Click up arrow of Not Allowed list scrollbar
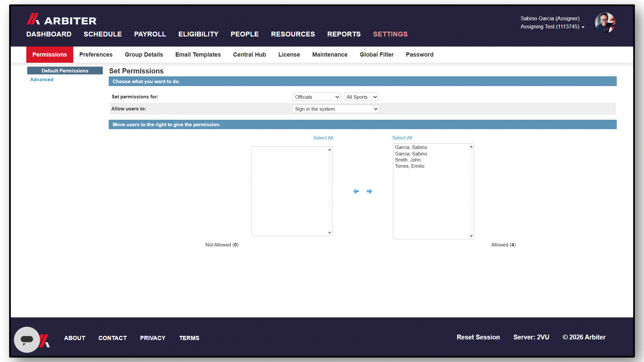This screenshot has height=362, width=644. click(330, 149)
